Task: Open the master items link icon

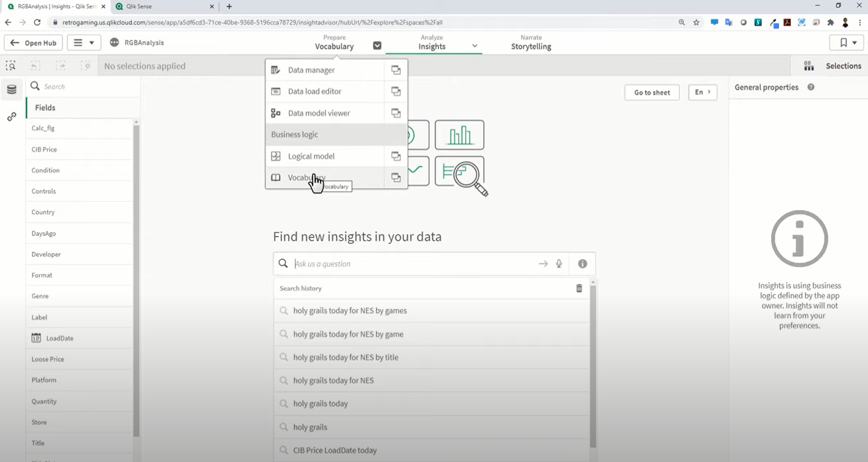Action: (12, 116)
